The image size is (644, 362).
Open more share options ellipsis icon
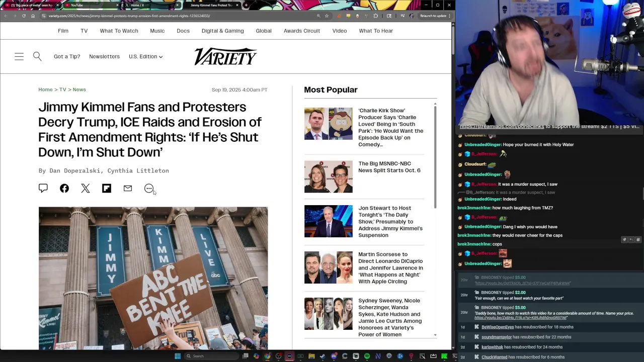[149, 188]
